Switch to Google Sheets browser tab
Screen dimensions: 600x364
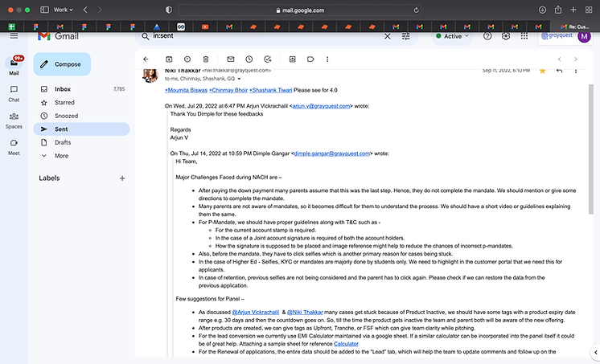click(12, 27)
